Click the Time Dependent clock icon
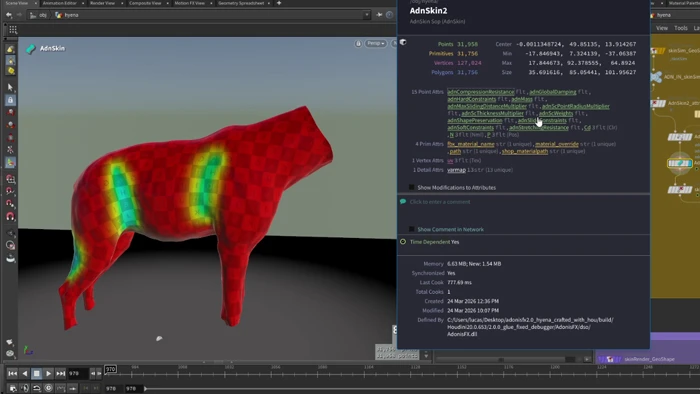The image size is (700, 394). [403, 242]
